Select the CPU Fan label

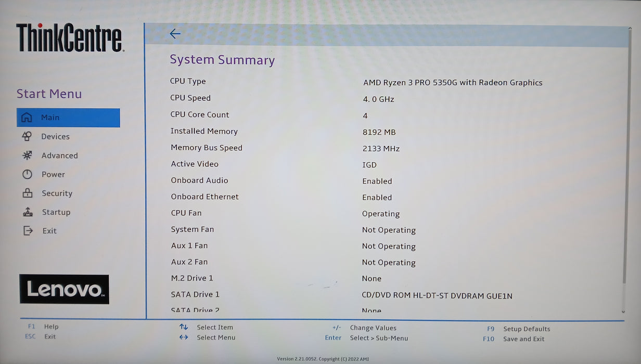click(x=186, y=213)
